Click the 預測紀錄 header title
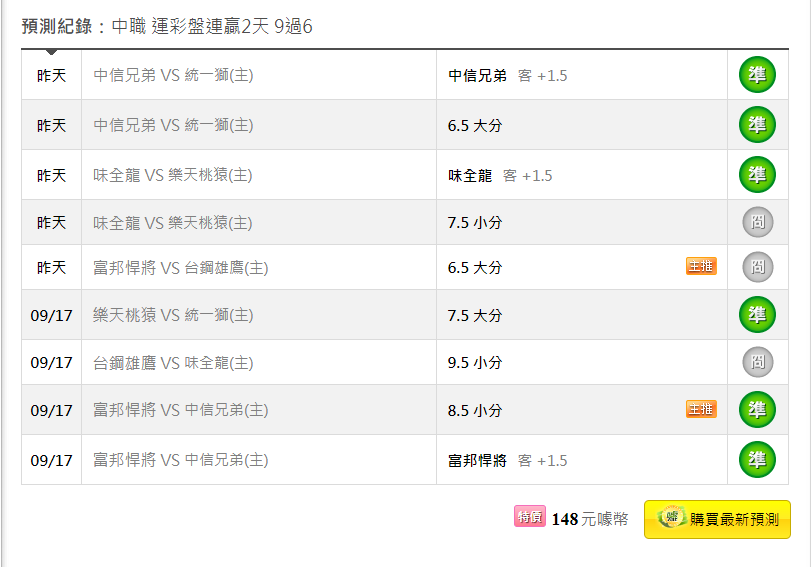812x567 pixels. click(60, 26)
